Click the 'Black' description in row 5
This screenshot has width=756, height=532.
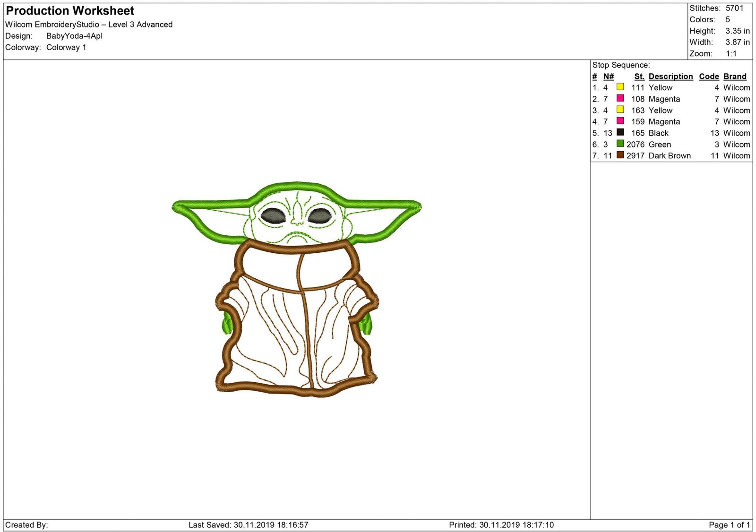658,133
